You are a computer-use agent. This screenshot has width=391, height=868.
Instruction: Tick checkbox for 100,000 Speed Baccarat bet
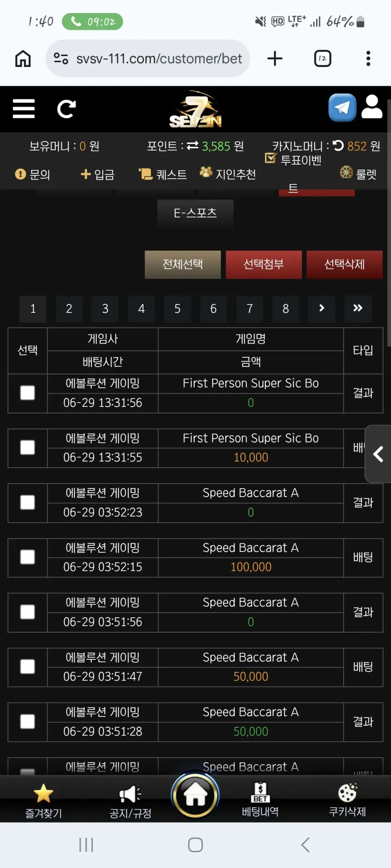(28, 557)
